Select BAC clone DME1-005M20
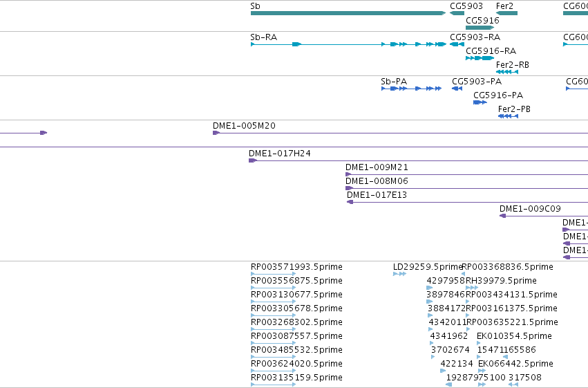Screen dimensions: 588x388 click(244, 126)
